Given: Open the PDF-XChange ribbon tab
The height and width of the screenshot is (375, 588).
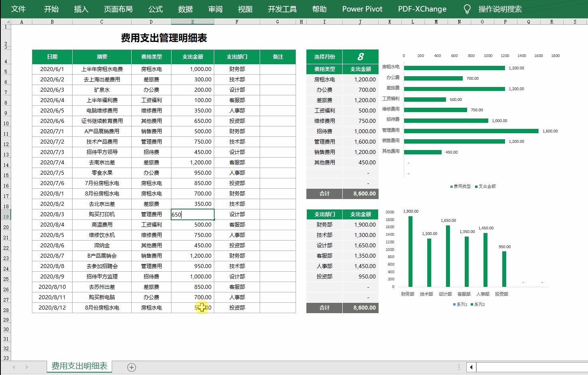Looking at the screenshot, I should coord(421,9).
